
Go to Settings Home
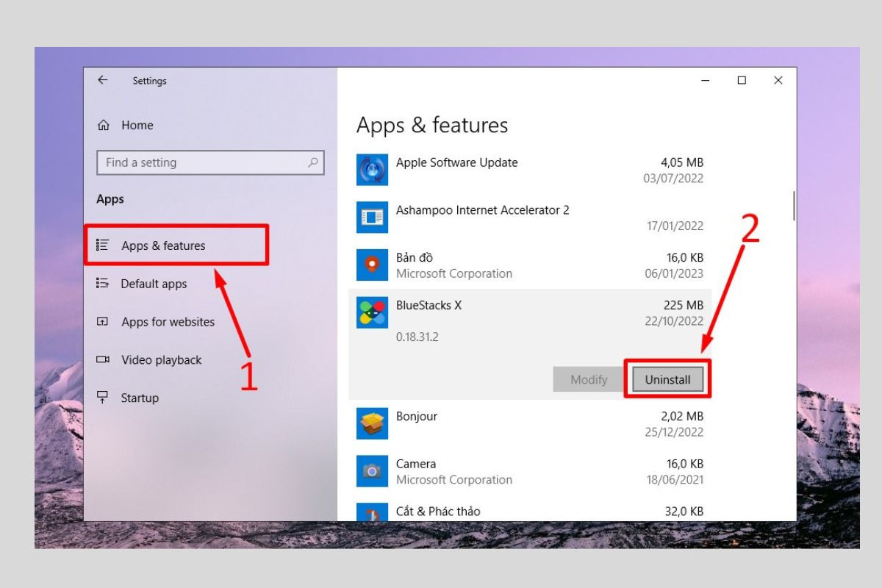coord(137,126)
